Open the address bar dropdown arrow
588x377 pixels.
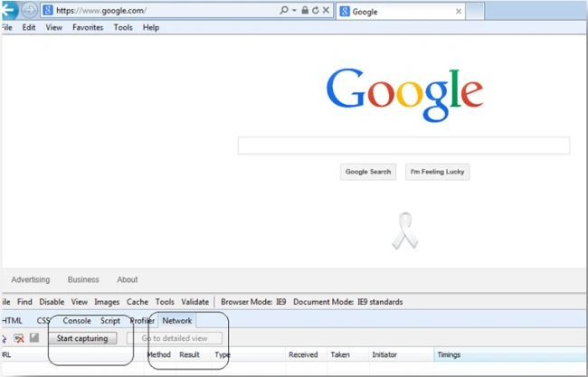[294, 11]
